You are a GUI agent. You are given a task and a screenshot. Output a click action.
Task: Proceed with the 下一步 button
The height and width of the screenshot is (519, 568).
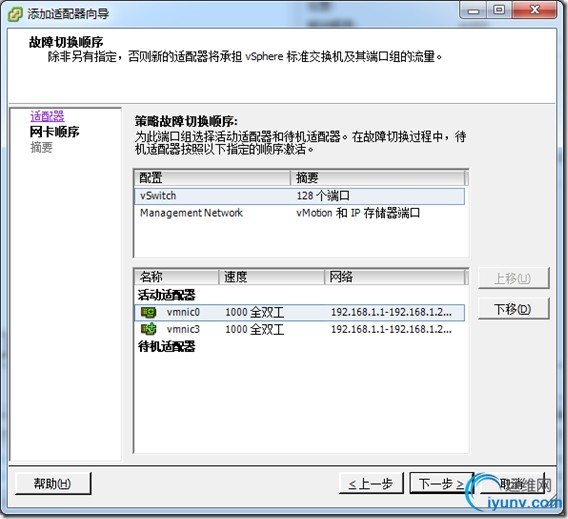pyautogui.click(x=441, y=483)
